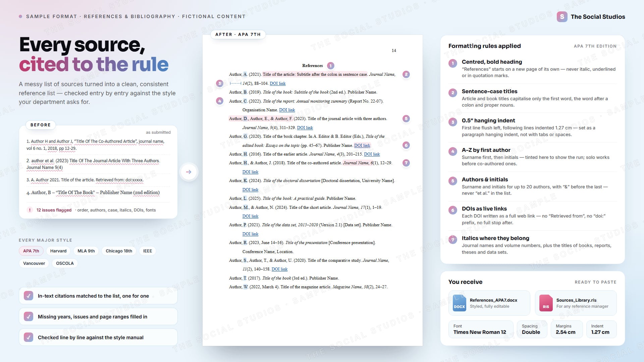The image size is (644, 362).
Task: Select the Chicago 18th style chip
Action: (x=119, y=251)
